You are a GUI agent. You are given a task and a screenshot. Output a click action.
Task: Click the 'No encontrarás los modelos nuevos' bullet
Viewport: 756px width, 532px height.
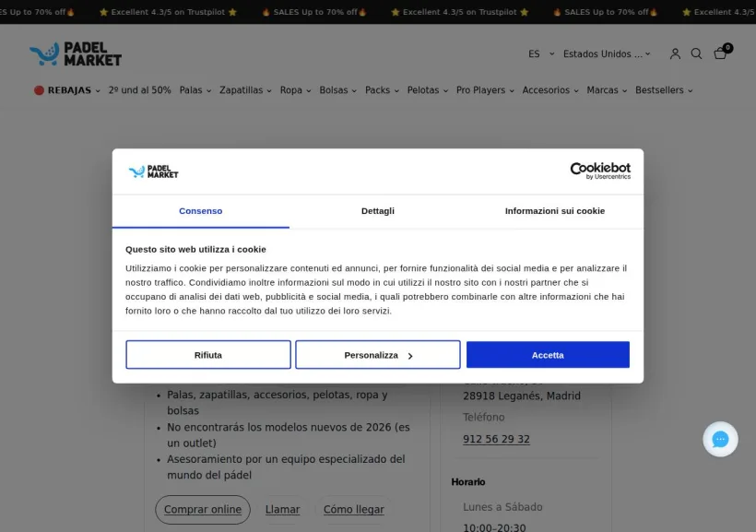point(289,435)
